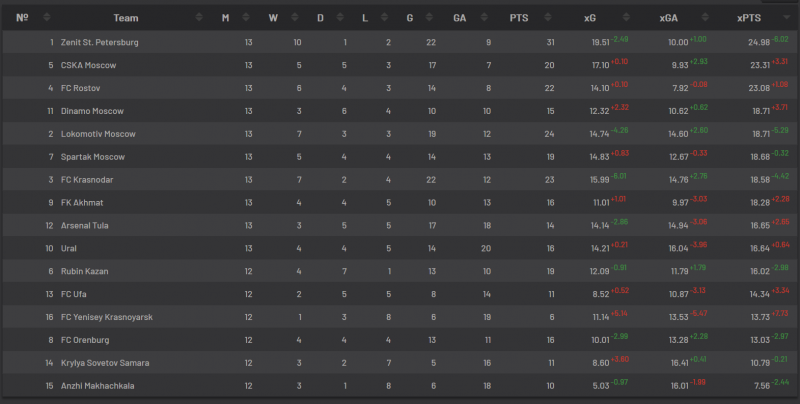Sort by GA using its arrows
The image size is (800, 404).
(484, 17)
